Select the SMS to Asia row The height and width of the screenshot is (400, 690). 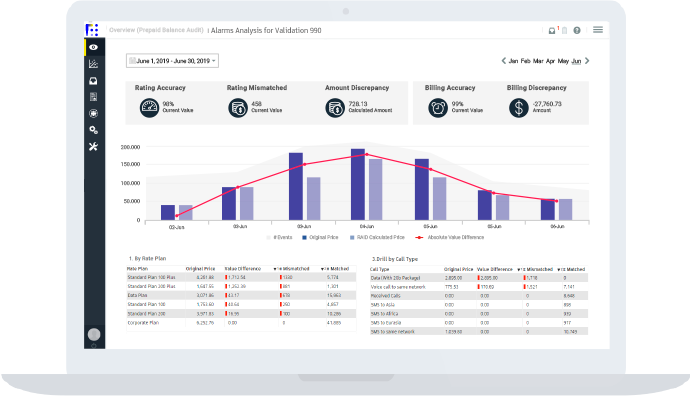(479, 305)
